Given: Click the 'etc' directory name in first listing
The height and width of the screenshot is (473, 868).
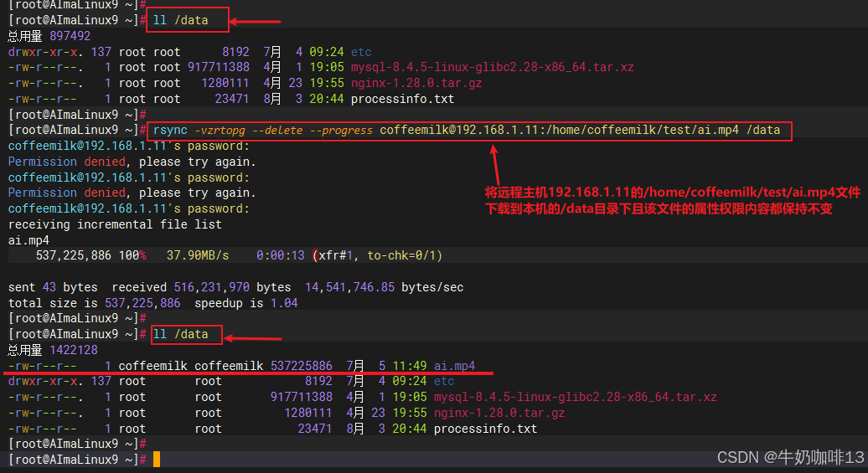Looking at the screenshot, I should (x=361, y=51).
